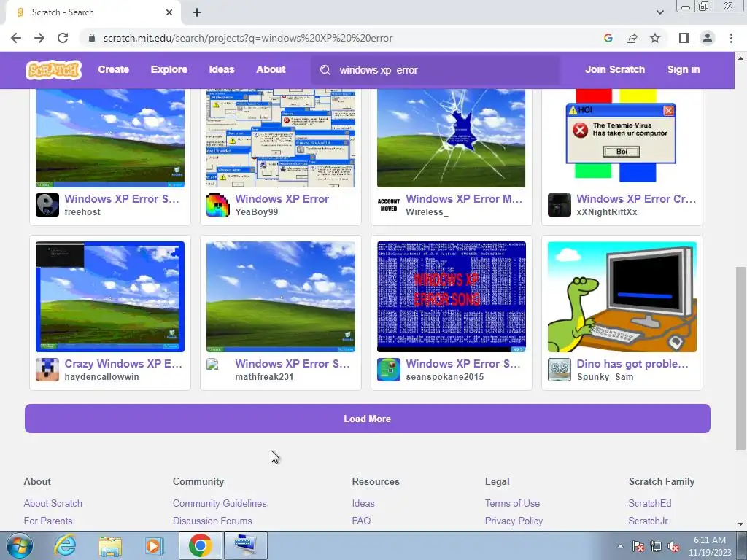Click the Load More button
Image resolution: width=747 pixels, height=560 pixels.
pyautogui.click(x=368, y=419)
